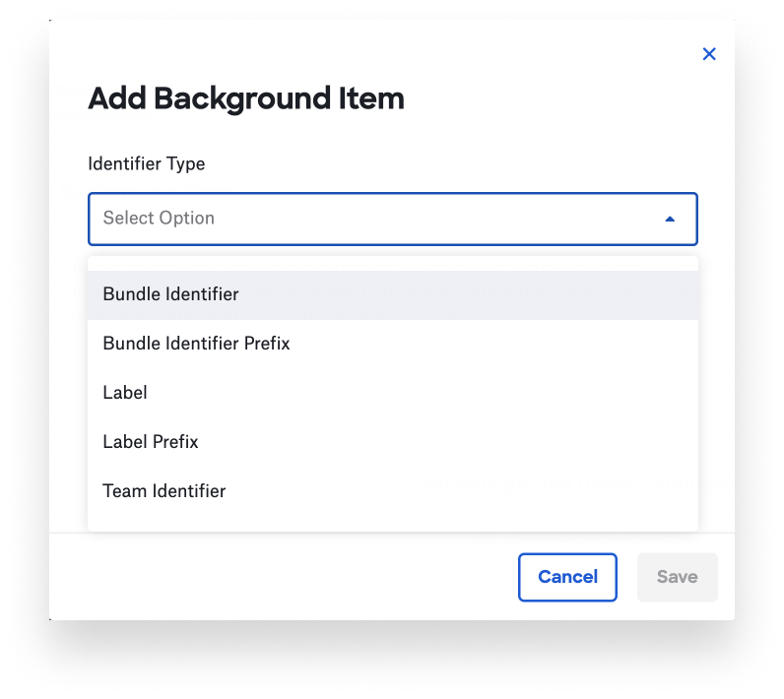The width and height of the screenshot is (784, 699).
Task: Click the Select Option placeholder text
Action: click(159, 219)
